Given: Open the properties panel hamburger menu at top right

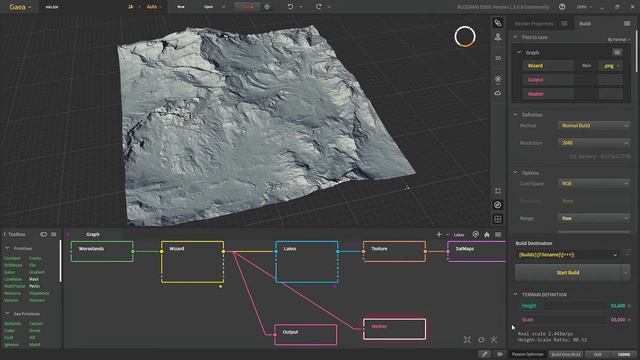Looking at the screenshot, I should pyautogui.click(x=627, y=24).
